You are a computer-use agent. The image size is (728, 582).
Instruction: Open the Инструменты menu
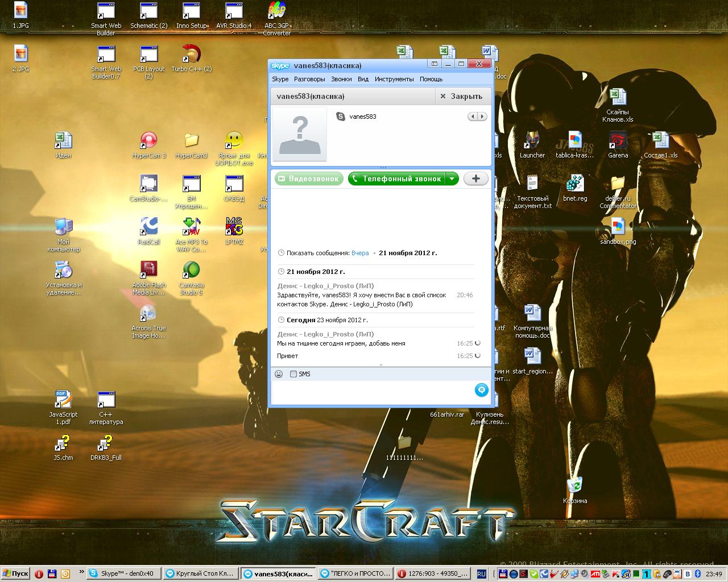(394, 79)
